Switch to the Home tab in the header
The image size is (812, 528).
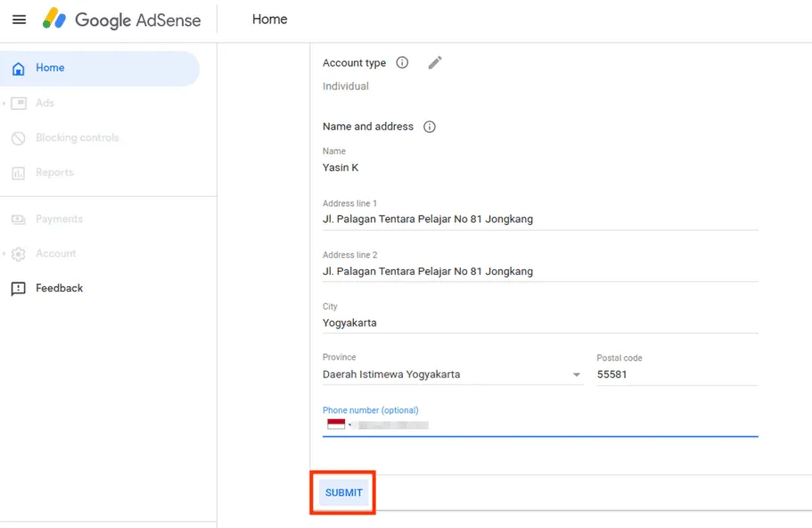click(269, 19)
